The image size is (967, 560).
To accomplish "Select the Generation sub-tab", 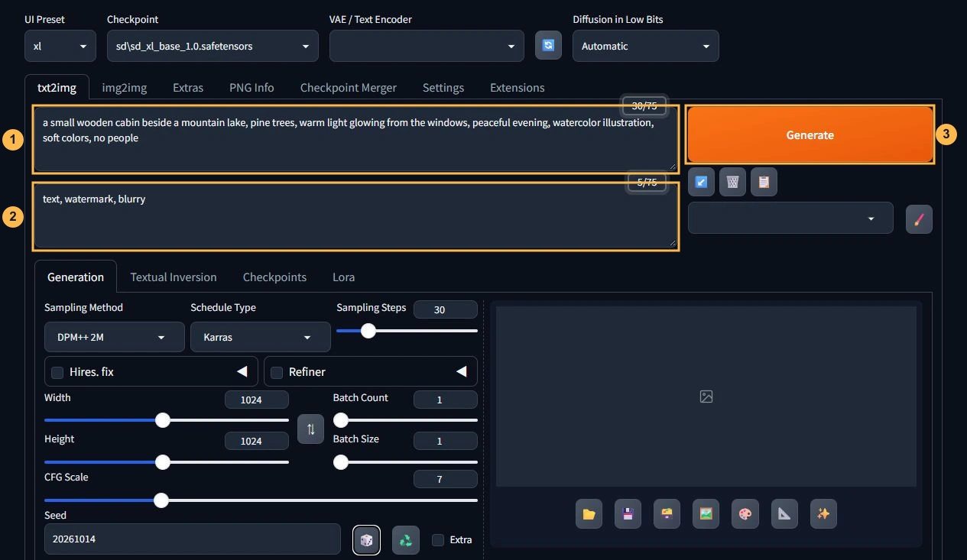I will click(x=76, y=277).
